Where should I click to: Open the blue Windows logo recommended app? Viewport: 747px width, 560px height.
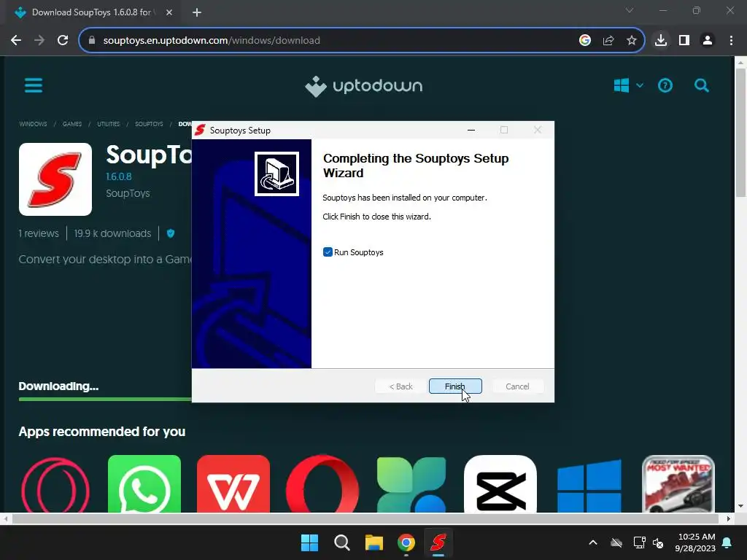pyautogui.click(x=589, y=484)
